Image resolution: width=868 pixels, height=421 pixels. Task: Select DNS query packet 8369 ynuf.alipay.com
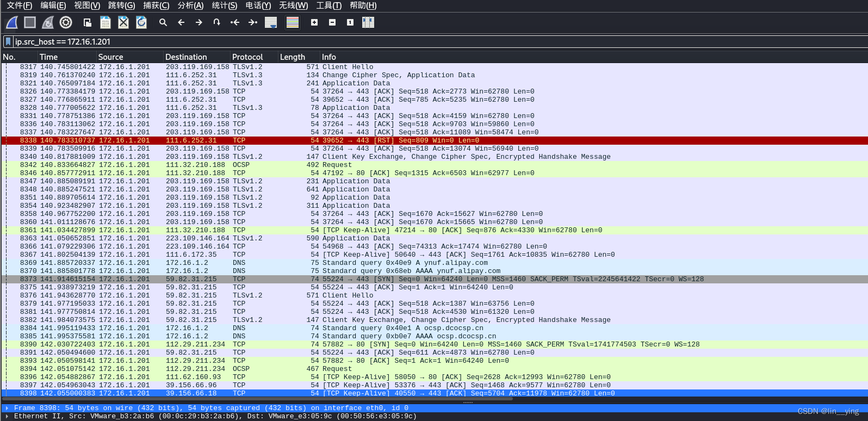point(434,263)
